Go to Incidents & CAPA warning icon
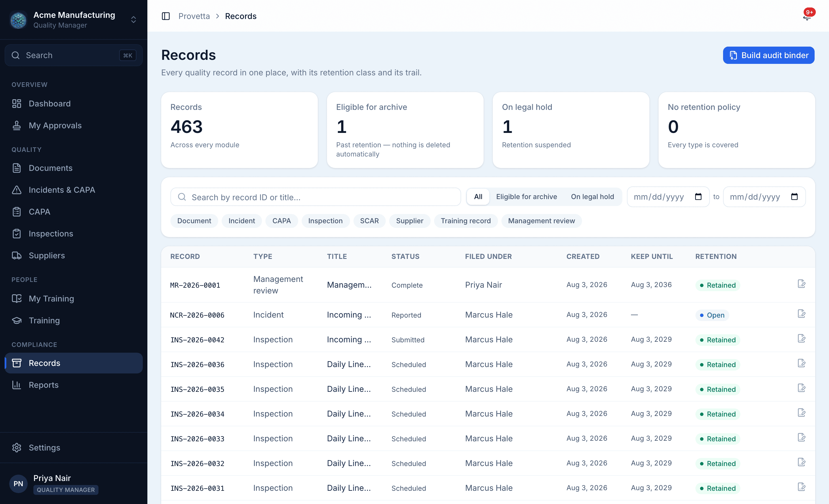 click(x=16, y=190)
